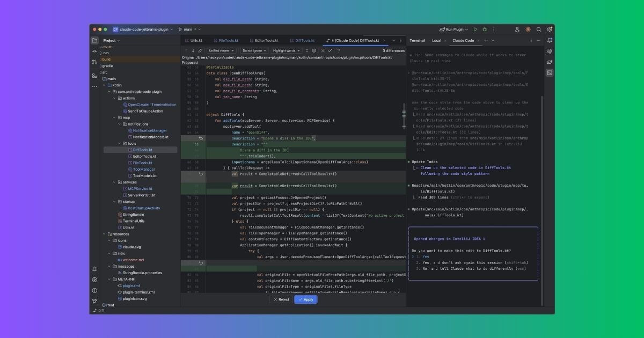Start debugging with the green bug icon
644x338 pixels.
click(x=485, y=30)
